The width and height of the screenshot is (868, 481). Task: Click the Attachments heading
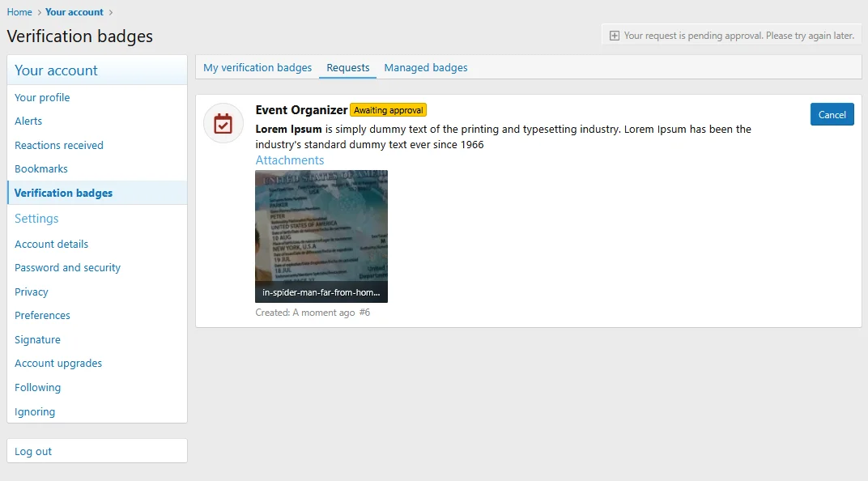point(290,160)
